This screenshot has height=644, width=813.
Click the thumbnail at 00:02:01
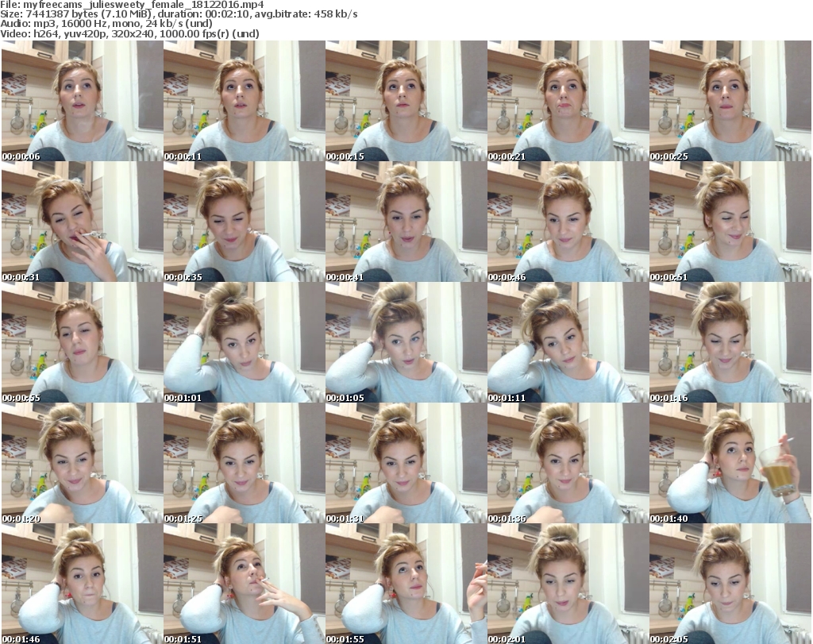[568, 584]
